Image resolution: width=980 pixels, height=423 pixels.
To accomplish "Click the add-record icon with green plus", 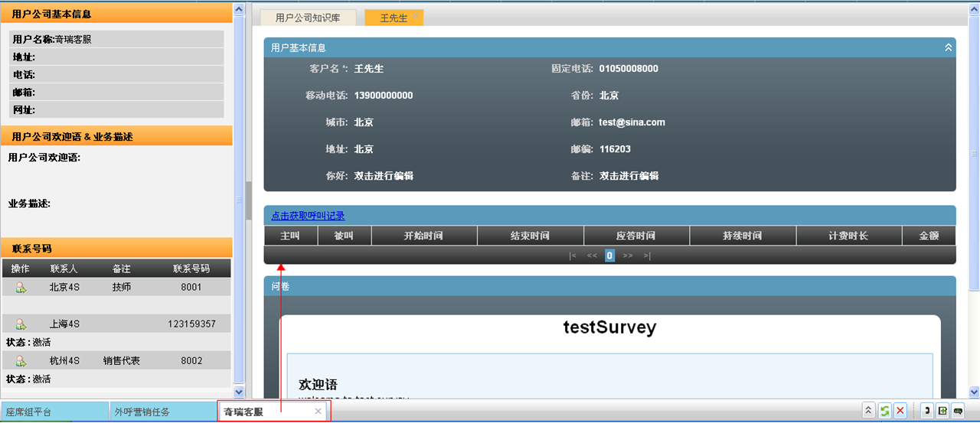I will tap(942, 411).
